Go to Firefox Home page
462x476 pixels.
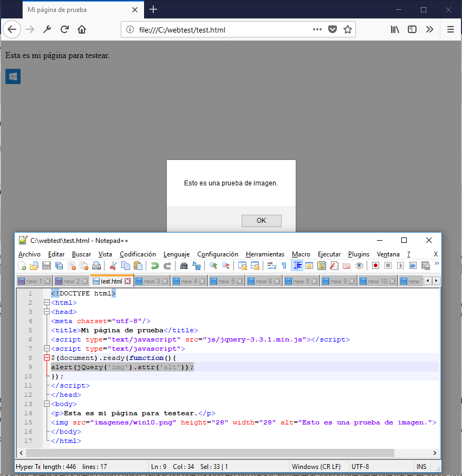[82, 29]
